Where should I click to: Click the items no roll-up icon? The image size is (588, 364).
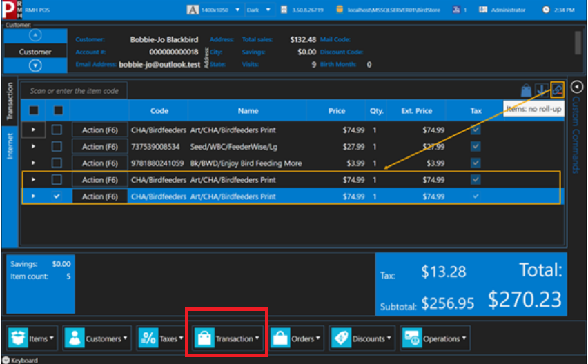point(557,90)
